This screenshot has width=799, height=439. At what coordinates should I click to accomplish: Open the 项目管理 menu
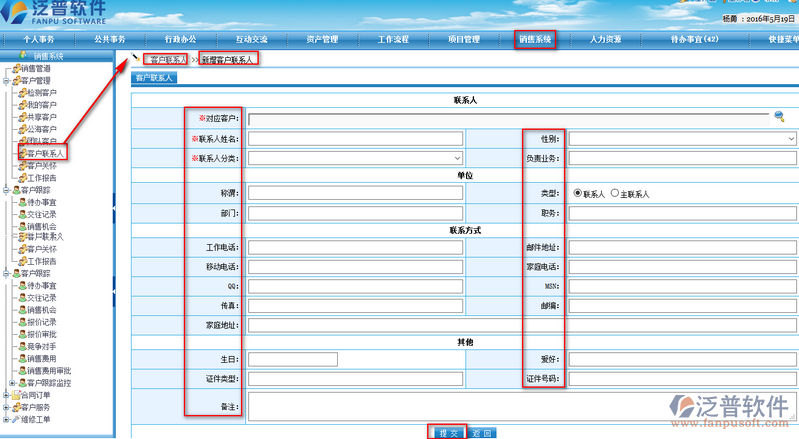464,39
